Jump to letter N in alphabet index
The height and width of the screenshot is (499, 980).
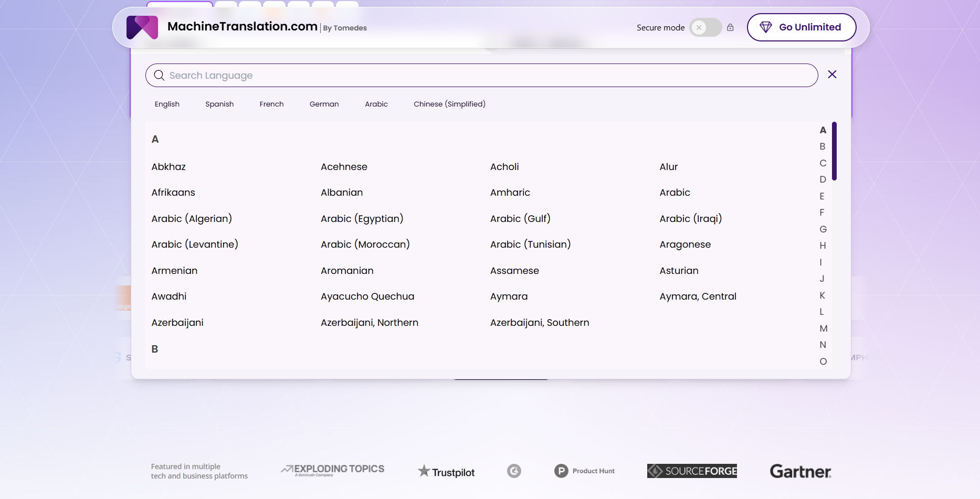click(823, 345)
